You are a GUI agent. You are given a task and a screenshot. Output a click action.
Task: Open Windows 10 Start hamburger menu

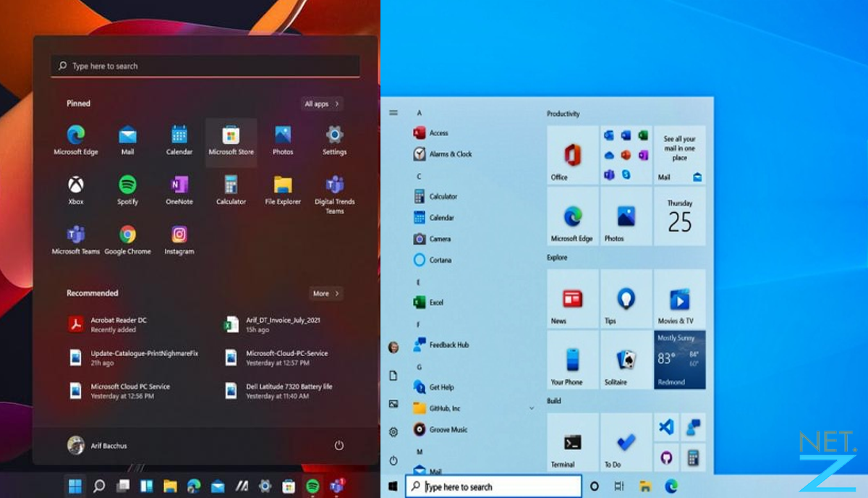coord(393,113)
